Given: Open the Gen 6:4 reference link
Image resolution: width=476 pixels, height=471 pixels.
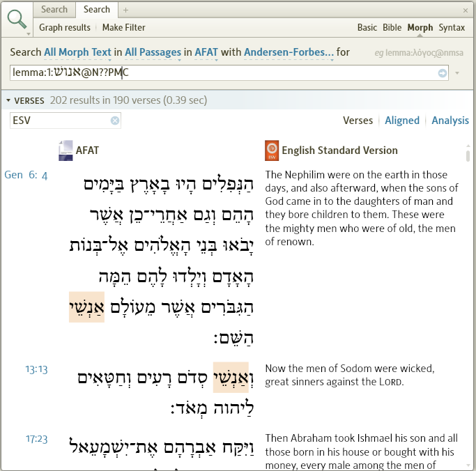Looking at the screenshot, I should (26, 175).
